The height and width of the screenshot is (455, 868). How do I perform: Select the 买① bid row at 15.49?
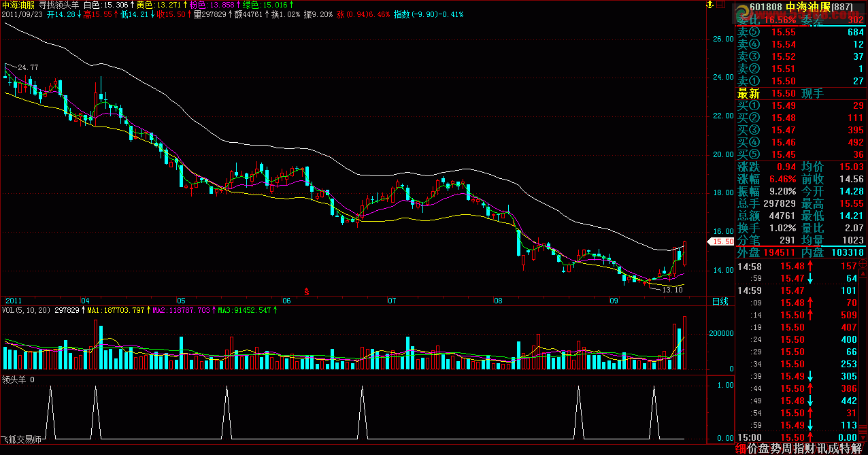[x=801, y=105]
